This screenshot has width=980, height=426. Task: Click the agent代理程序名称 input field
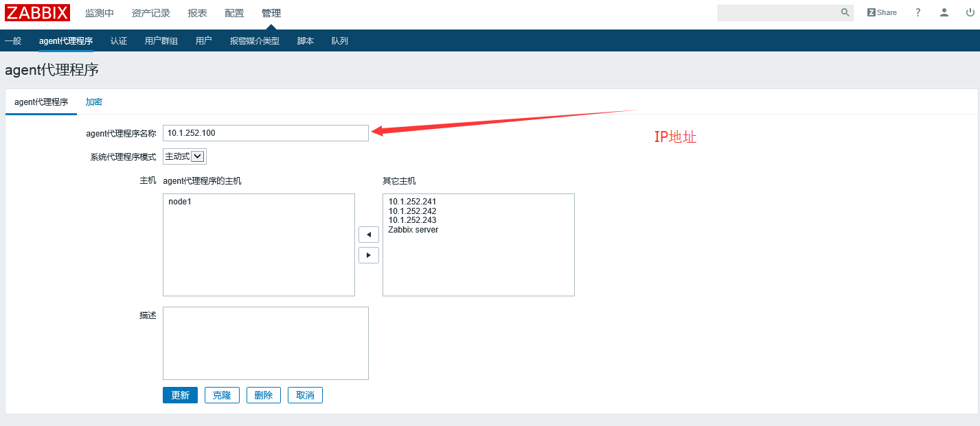(266, 133)
